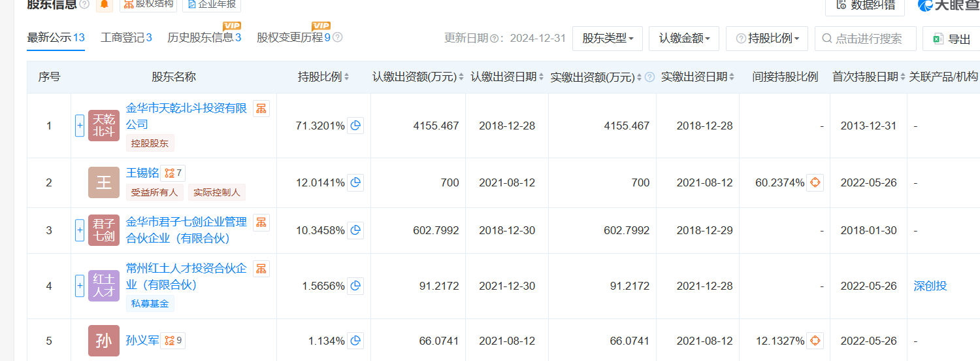Viewport: 980px width, 361px height.
Task: Toggle sort on 认缴出资额(万元) column
Action: [461, 77]
